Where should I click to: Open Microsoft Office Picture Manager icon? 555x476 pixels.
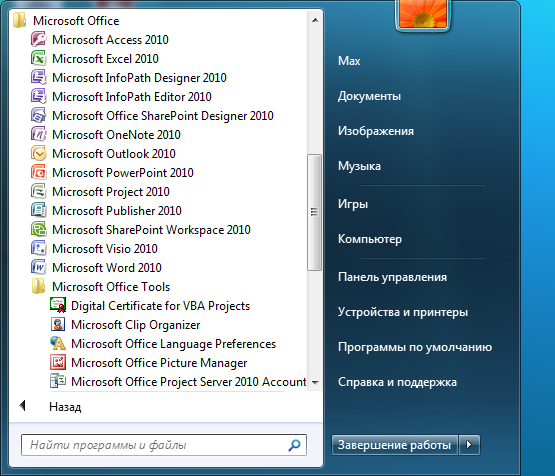click(57, 362)
